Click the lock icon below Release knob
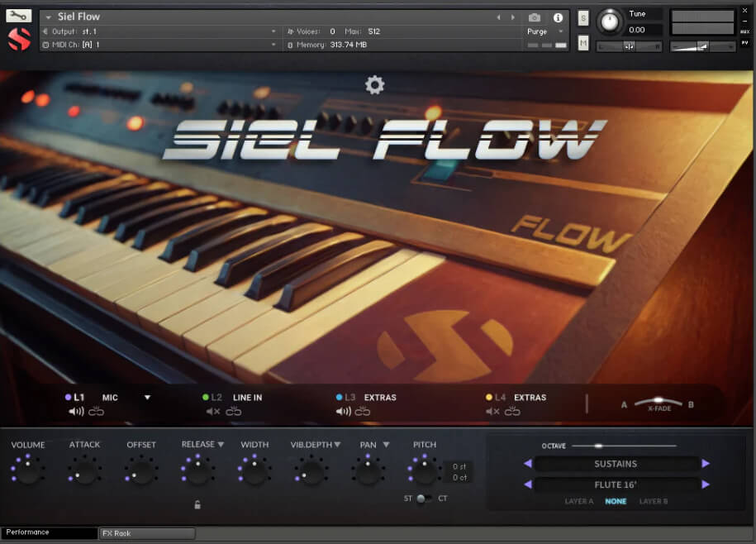 click(197, 504)
